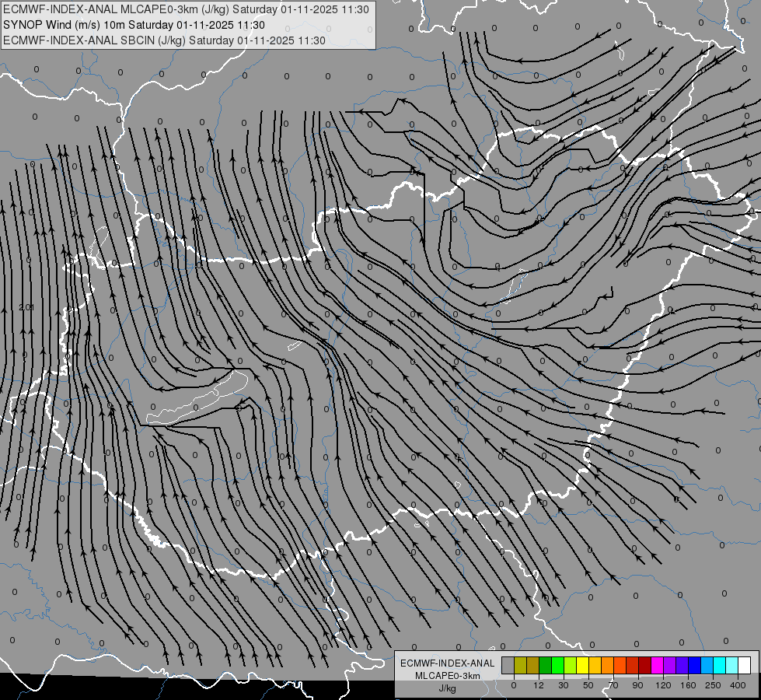Click the 2.01 value on the map
Image resolution: width=761 pixels, height=700 pixels.
coord(26,307)
